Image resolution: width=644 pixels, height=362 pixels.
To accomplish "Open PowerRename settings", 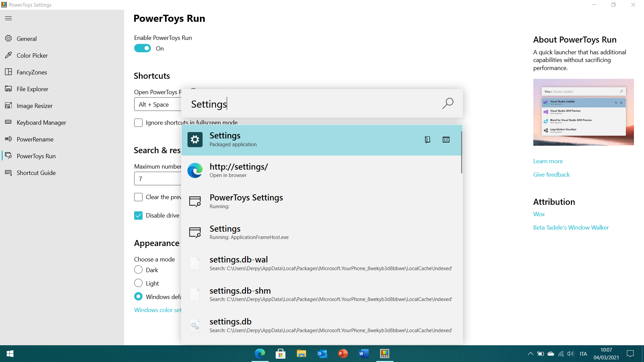I will tap(35, 139).
